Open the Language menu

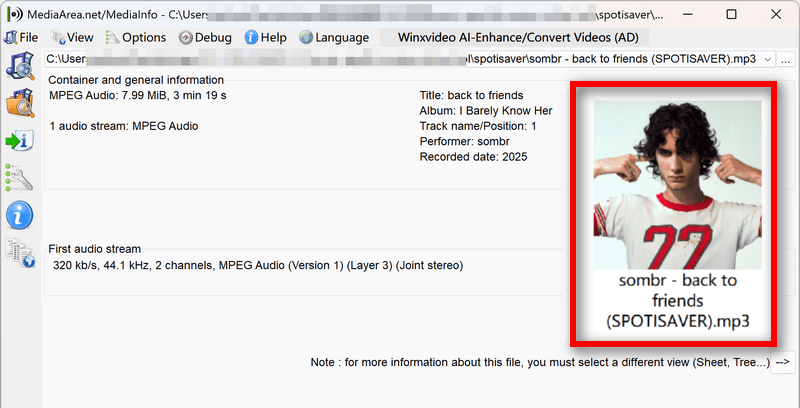pyautogui.click(x=335, y=37)
